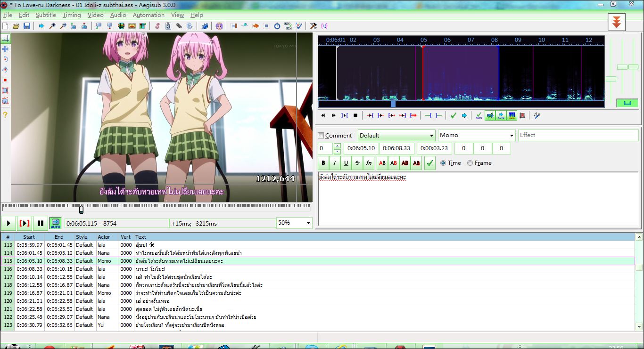Open the Automation menu
644x349 pixels.
coord(149,15)
